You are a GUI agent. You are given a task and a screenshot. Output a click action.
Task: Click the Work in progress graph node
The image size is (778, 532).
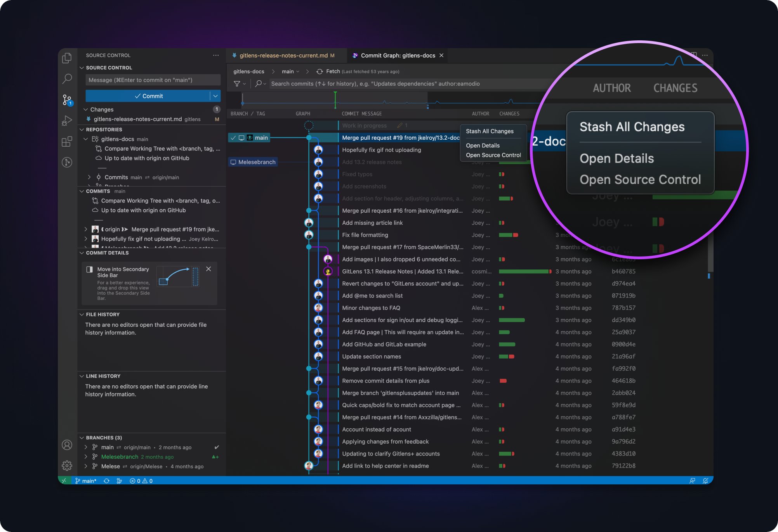(x=309, y=125)
